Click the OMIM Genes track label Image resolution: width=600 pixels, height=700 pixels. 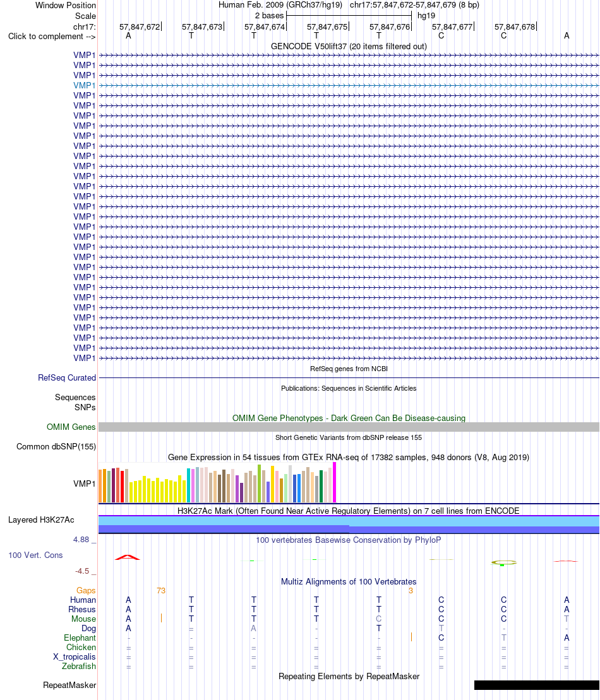click(71, 427)
